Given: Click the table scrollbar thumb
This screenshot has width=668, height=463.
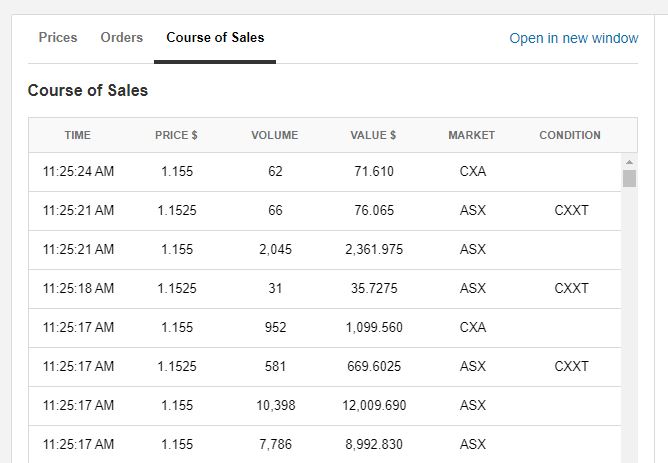Looking at the screenshot, I should tap(629, 178).
